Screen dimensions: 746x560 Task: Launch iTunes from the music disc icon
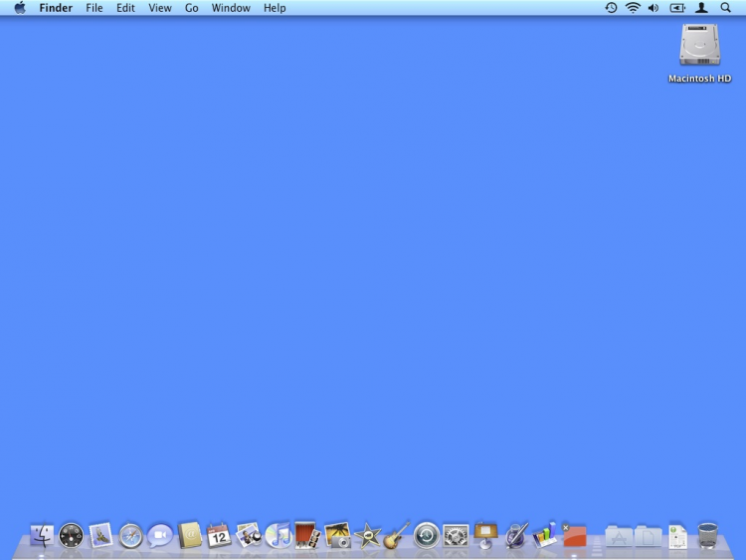pos(279,536)
